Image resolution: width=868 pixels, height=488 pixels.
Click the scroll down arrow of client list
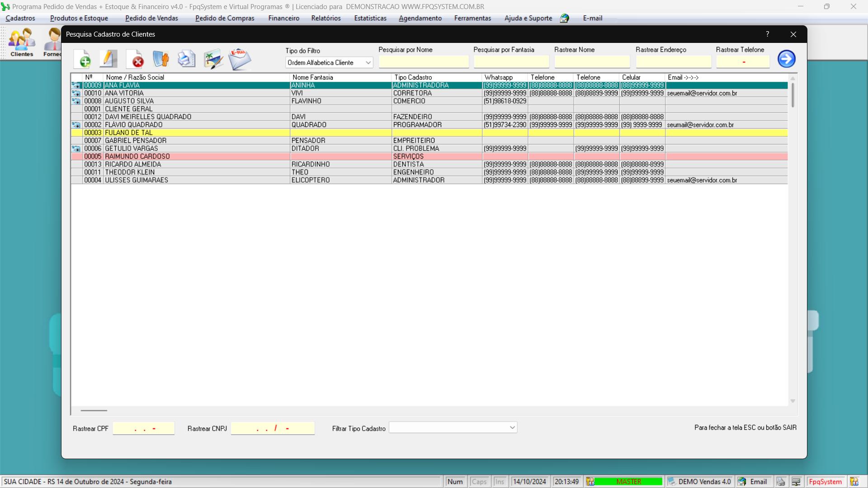(793, 401)
